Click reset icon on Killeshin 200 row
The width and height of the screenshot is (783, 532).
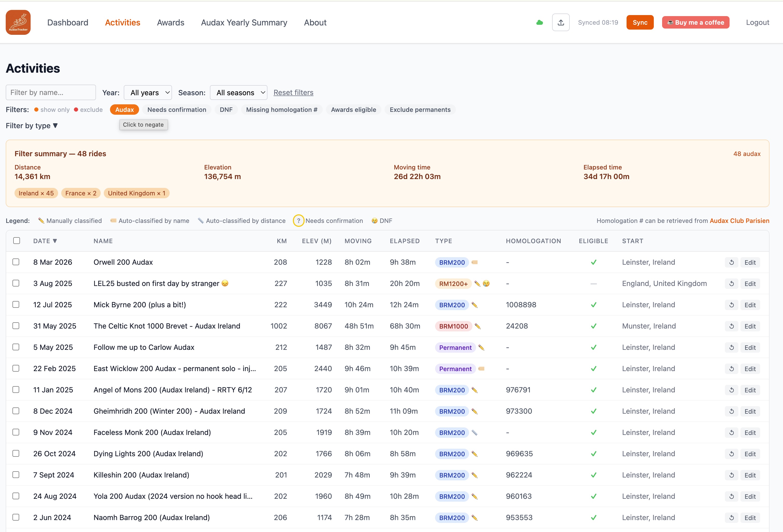731,475
